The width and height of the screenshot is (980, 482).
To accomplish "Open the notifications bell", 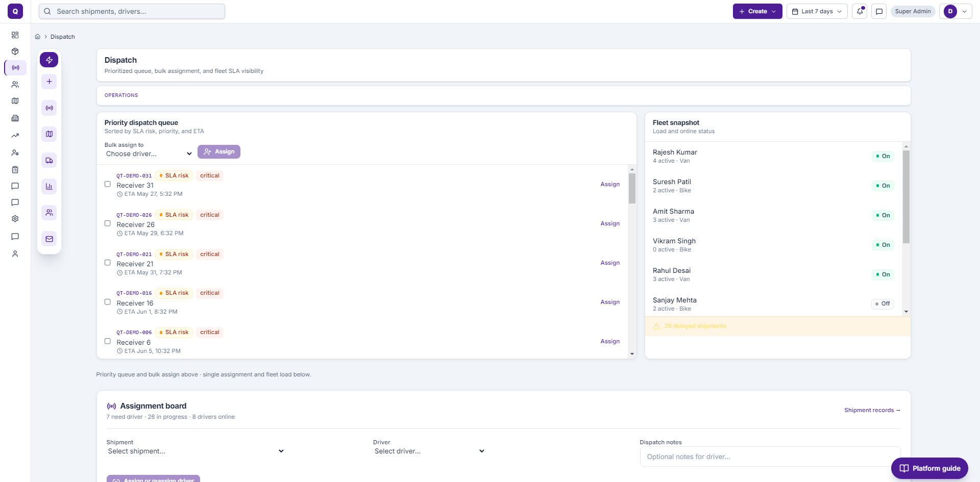I will coord(860,11).
